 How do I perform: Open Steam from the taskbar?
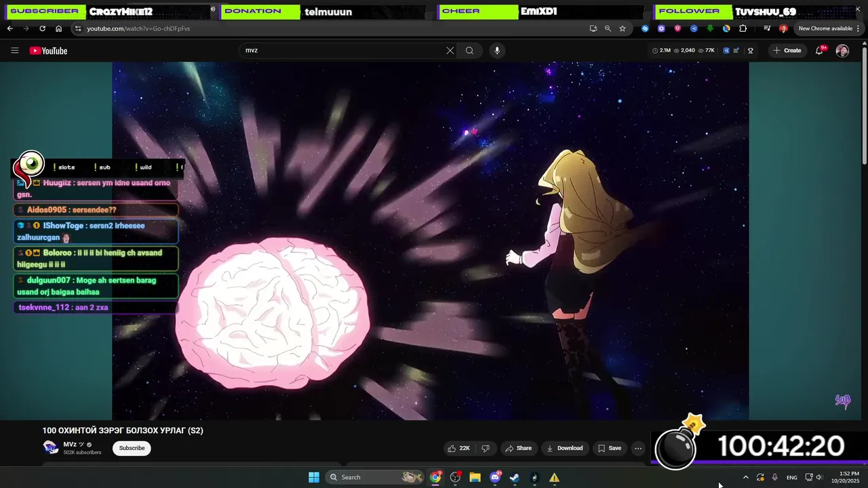pos(515,477)
